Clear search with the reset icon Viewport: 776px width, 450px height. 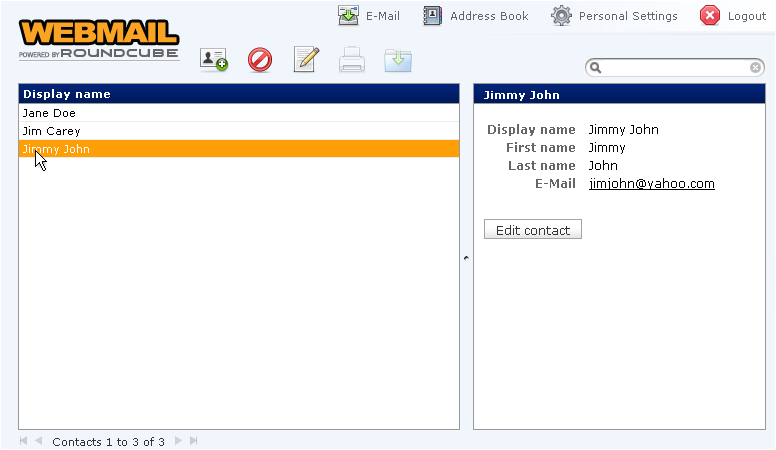pos(756,68)
